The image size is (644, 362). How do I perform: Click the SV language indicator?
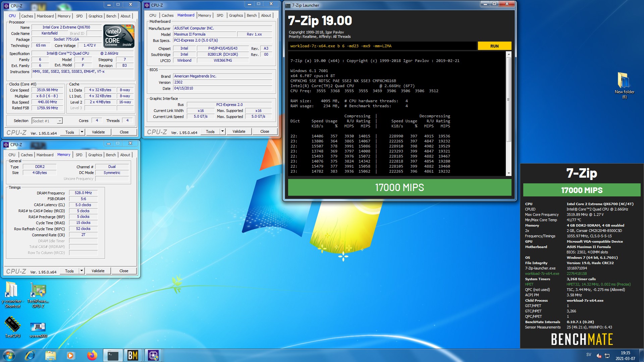(x=589, y=355)
